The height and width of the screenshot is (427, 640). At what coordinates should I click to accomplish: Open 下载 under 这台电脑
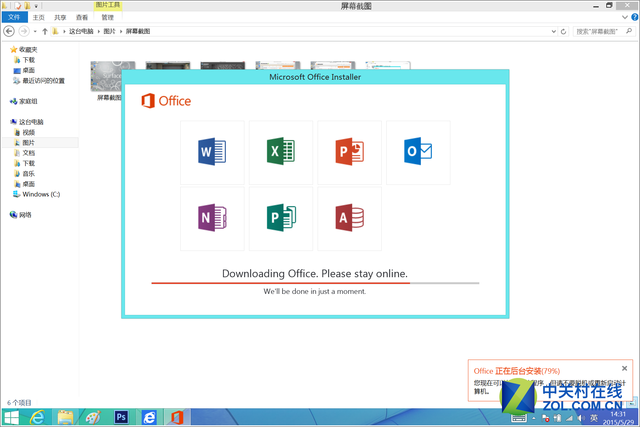pos(29,163)
